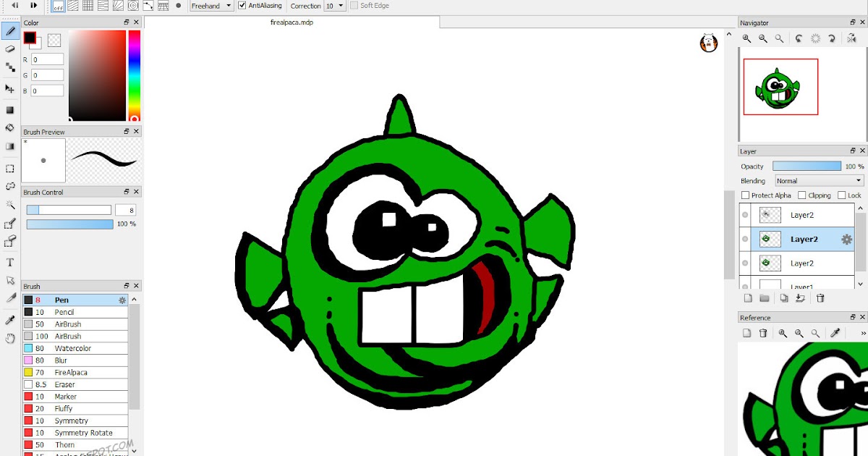Uncheck the AntiAliasing option
The width and height of the screenshot is (868, 456).
(241, 6)
